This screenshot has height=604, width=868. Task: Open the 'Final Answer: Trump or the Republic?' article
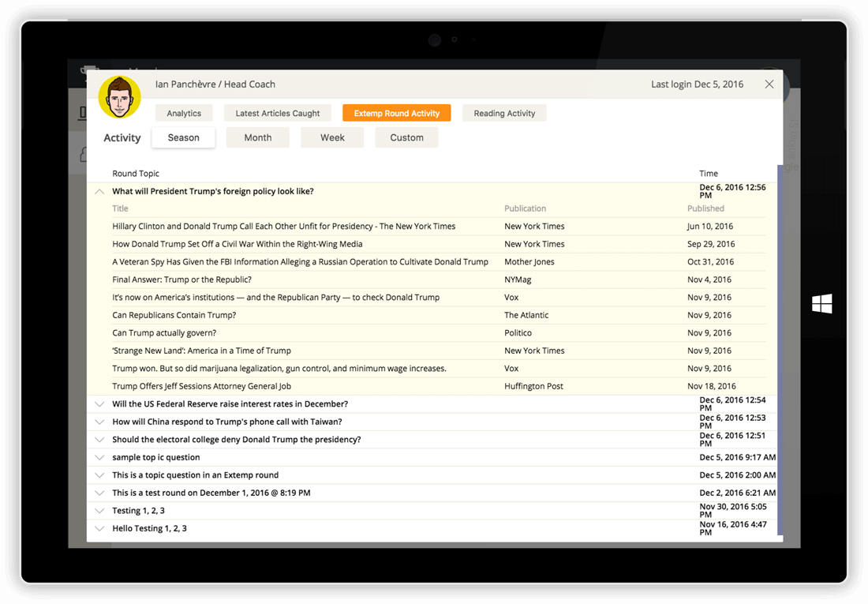tap(181, 279)
